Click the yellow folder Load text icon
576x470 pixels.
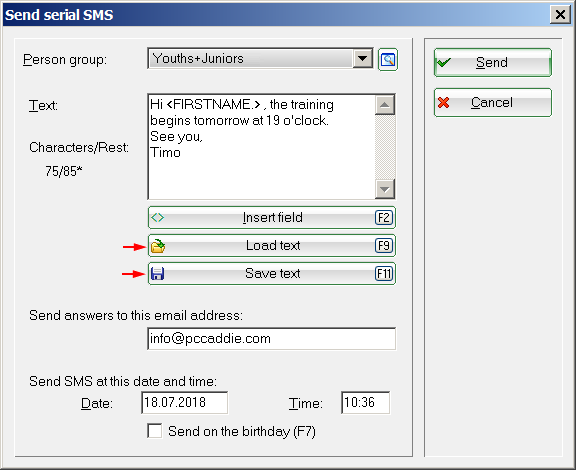[158, 246]
